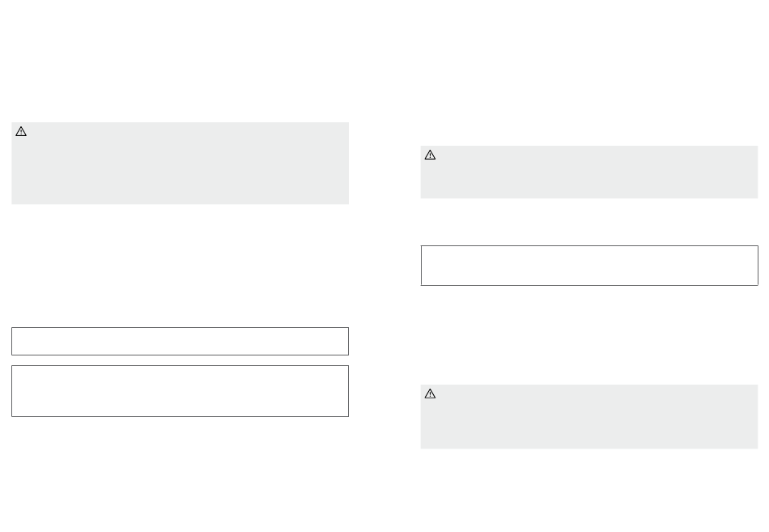Viewport: 769px width, 532px height.
Task: Select the lower gray warning panel on the right page
Action: pyautogui.click(x=589, y=417)
